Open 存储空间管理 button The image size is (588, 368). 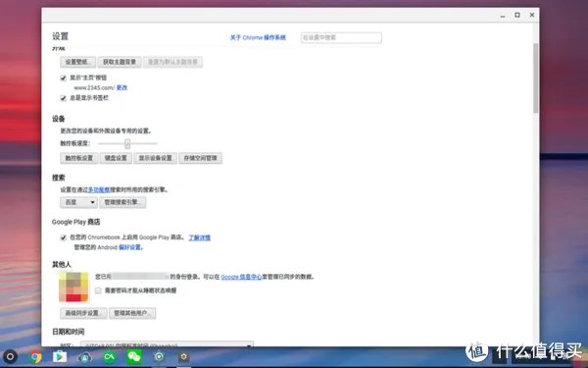coord(201,158)
